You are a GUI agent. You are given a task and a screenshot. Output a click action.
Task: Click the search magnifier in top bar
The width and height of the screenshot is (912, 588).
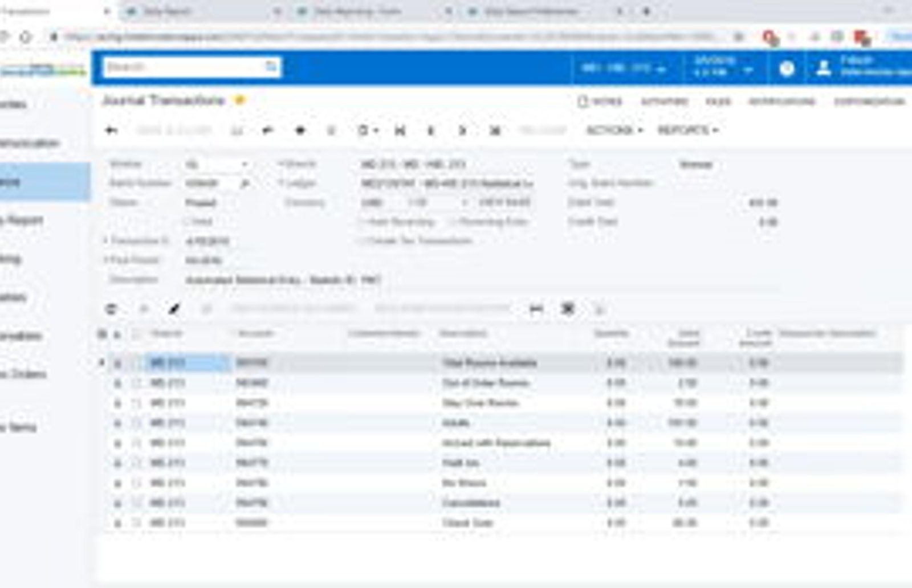pos(271,67)
